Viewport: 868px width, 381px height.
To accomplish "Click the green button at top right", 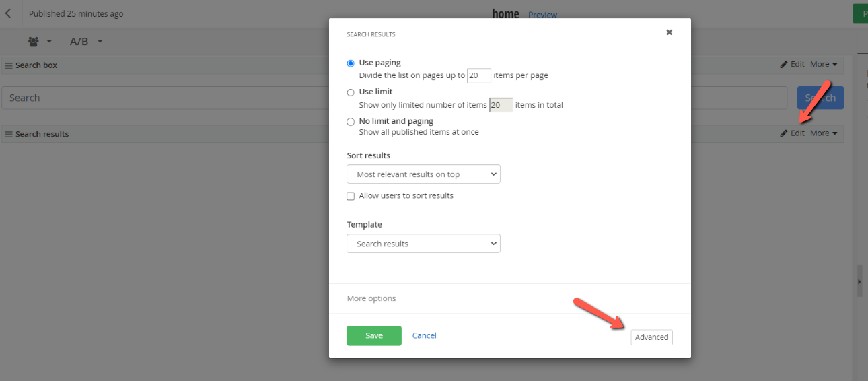I will [861, 13].
